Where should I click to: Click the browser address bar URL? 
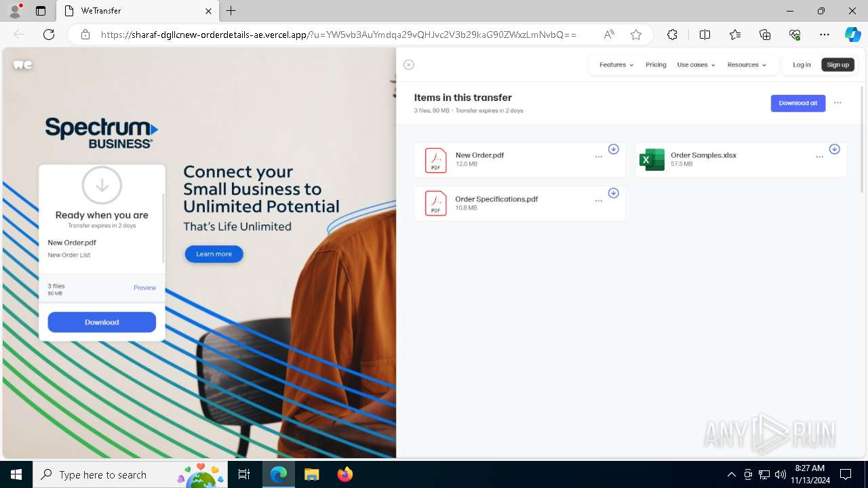pos(338,35)
